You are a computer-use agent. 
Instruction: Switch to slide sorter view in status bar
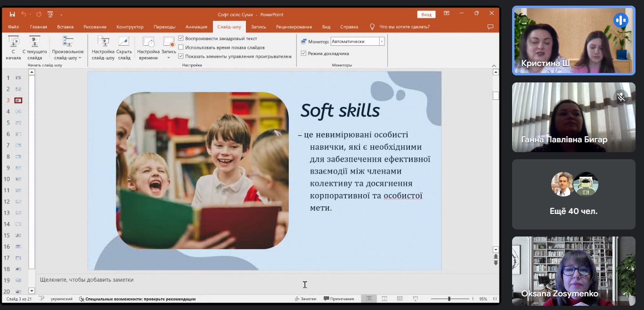[384, 299]
